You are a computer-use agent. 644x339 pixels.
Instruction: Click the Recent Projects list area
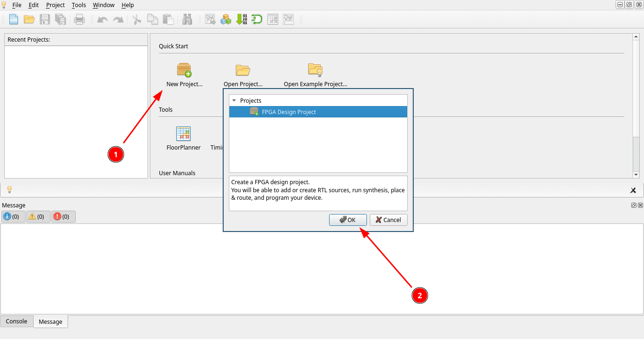[76, 112]
